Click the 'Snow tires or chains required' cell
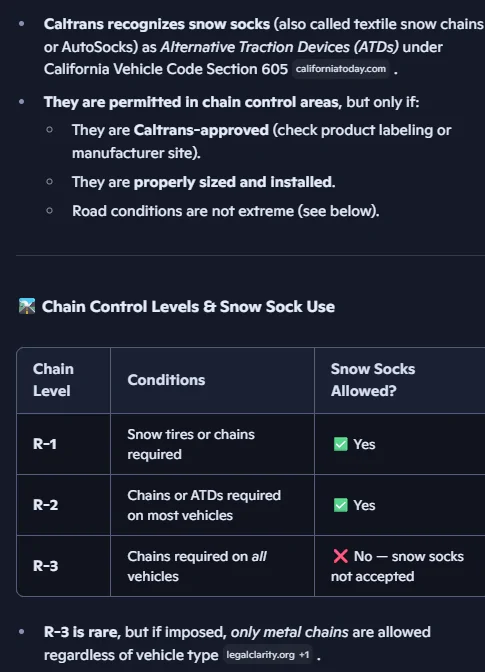This screenshot has height=672, width=485. (x=212, y=444)
